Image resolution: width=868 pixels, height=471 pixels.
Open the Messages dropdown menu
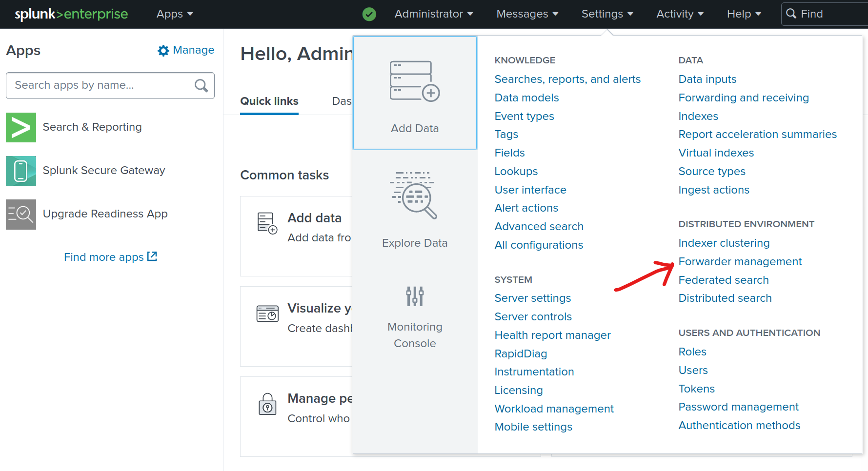tap(527, 14)
